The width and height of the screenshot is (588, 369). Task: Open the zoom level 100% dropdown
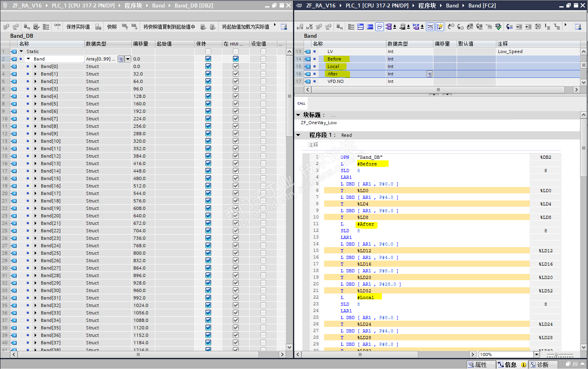click(536, 354)
